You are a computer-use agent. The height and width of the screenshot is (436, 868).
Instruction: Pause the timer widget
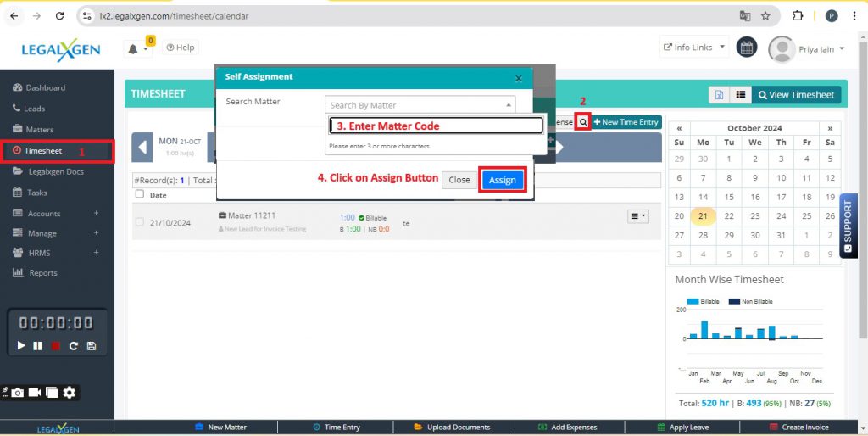38,346
